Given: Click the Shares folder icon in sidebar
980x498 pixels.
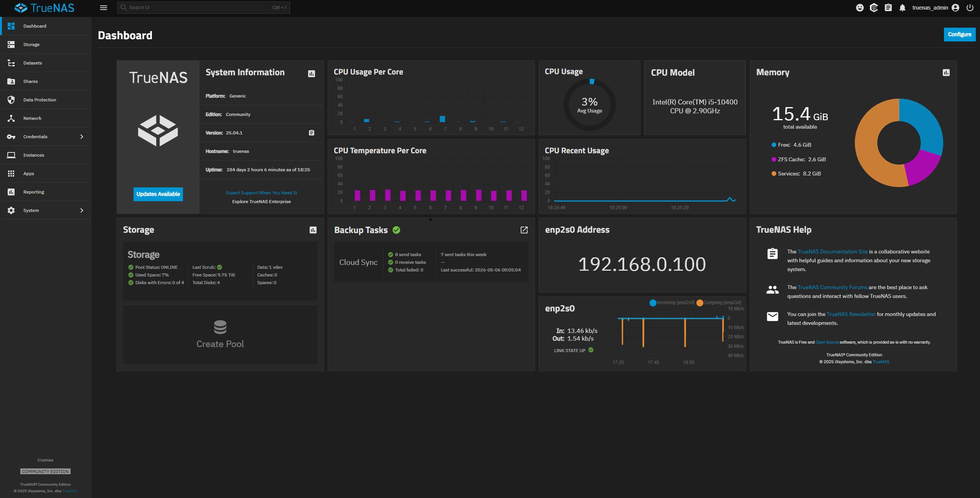Looking at the screenshot, I should tap(11, 81).
